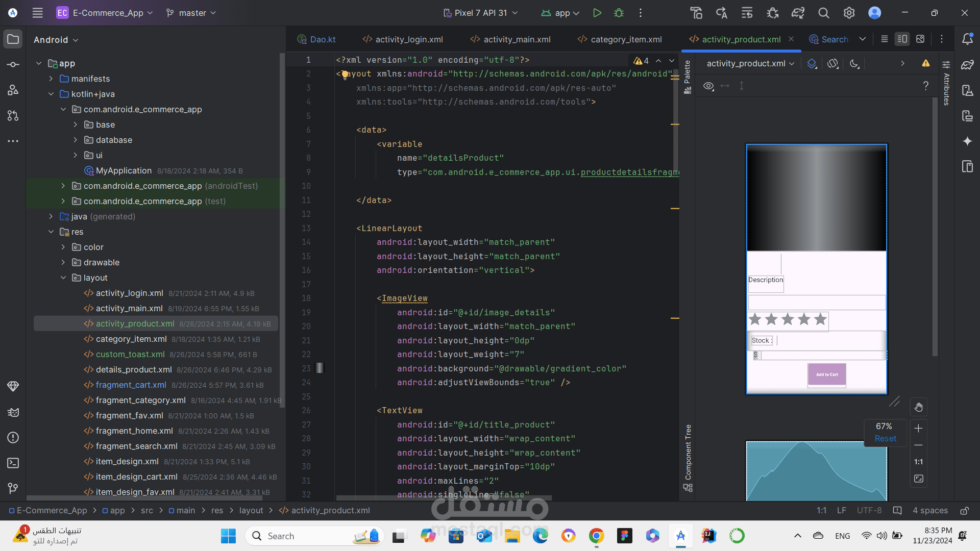Toggle read-only lock in status bar
This screenshot has height=551, width=980.
point(964,511)
